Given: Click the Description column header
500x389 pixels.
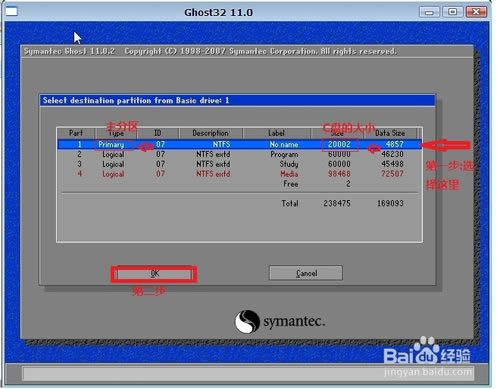Looking at the screenshot, I should click(x=211, y=133).
